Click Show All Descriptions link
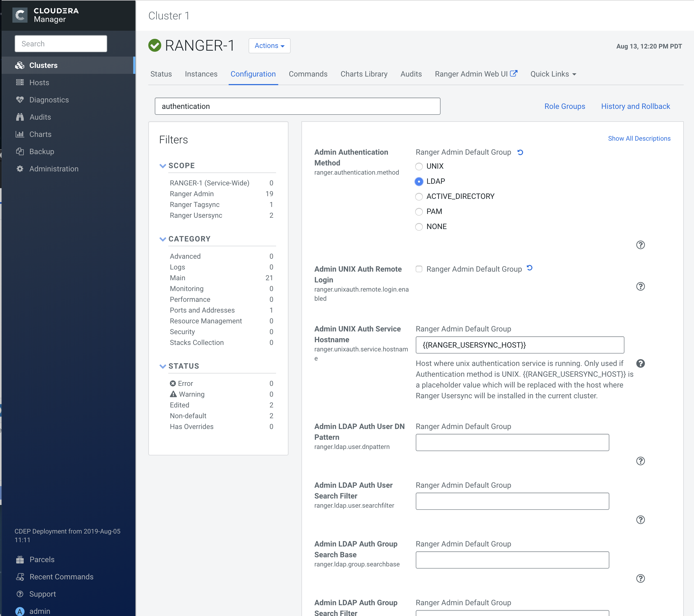The height and width of the screenshot is (616, 694). click(639, 139)
